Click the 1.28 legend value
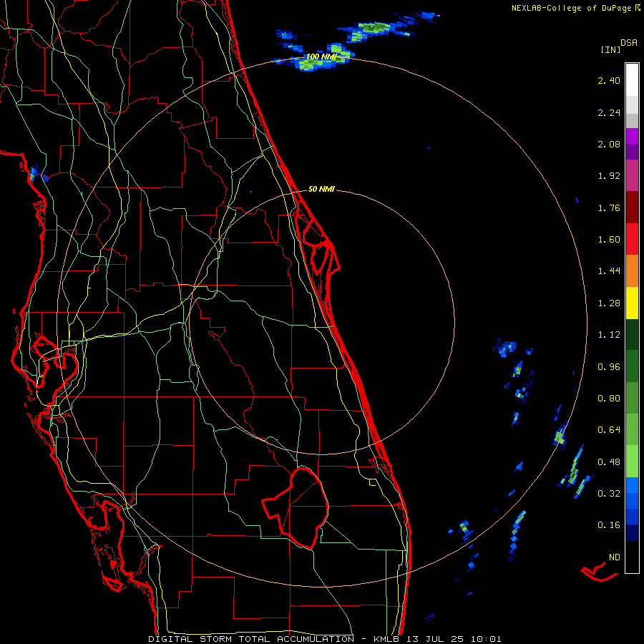 click(x=609, y=303)
